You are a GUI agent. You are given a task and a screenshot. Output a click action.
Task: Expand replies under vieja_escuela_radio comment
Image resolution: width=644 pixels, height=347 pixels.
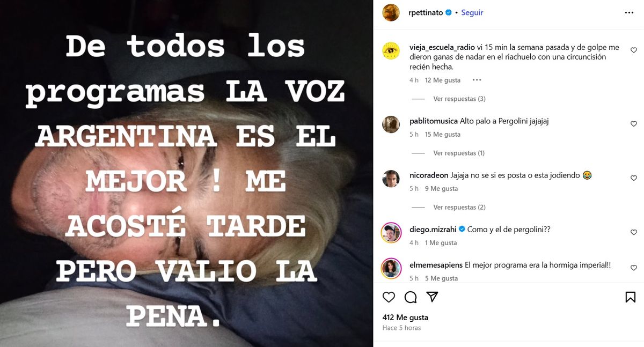coord(459,99)
